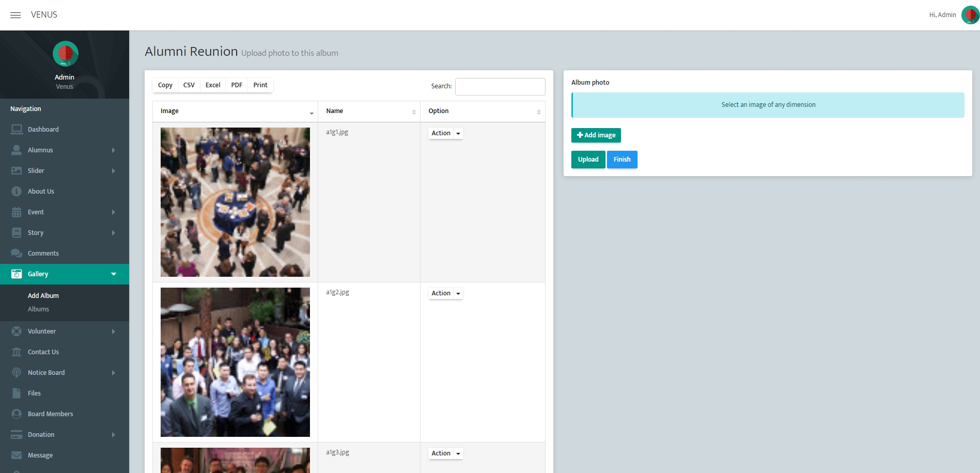
Task: Click the Comments speech bubble icon
Action: (x=17, y=253)
